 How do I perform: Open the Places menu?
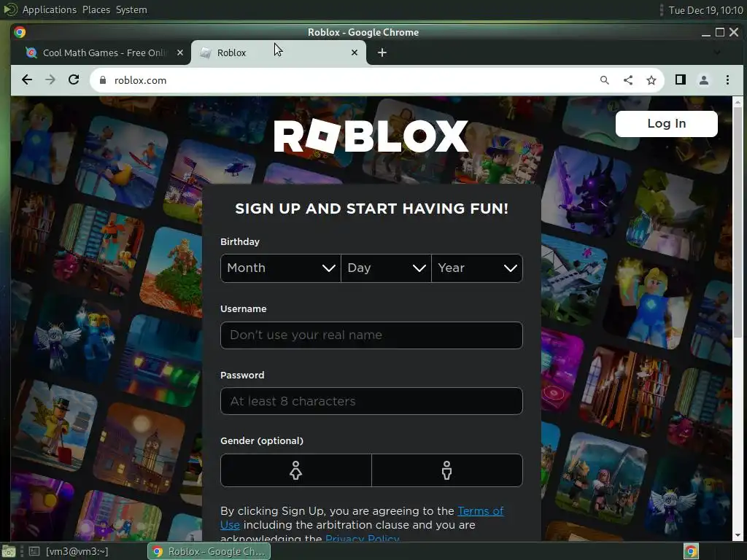click(96, 9)
